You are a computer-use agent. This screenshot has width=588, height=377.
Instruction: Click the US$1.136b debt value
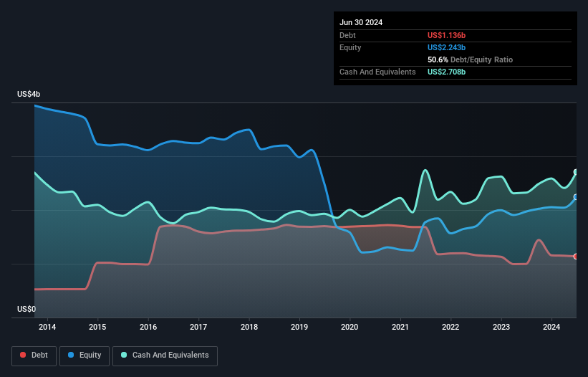click(446, 35)
